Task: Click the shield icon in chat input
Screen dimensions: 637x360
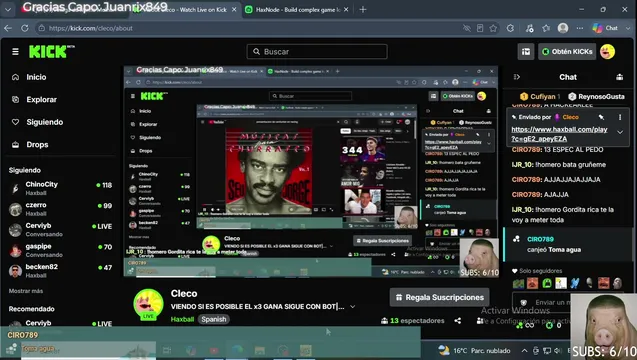Action: [x=524, y=302]
